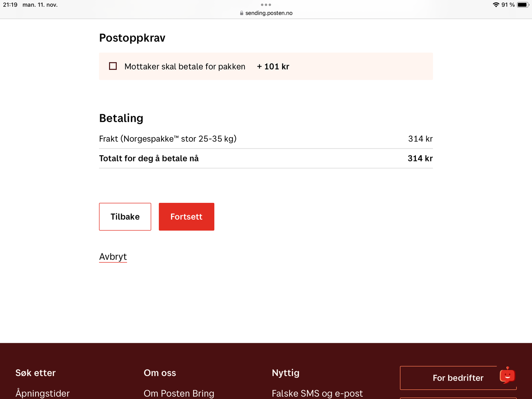Open 'Falske SMS og e-post' link
Screen dimensions: 532x399
(317, 393)
